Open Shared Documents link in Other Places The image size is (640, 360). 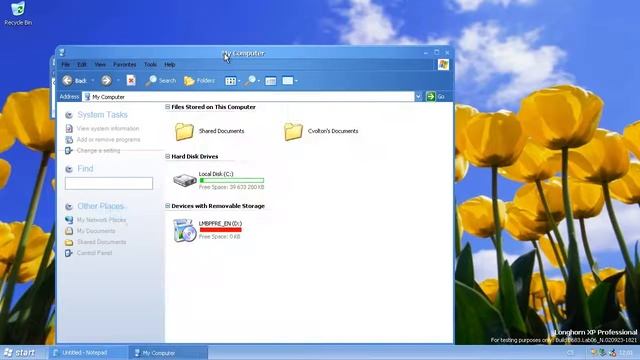click(x=101, y=242)
